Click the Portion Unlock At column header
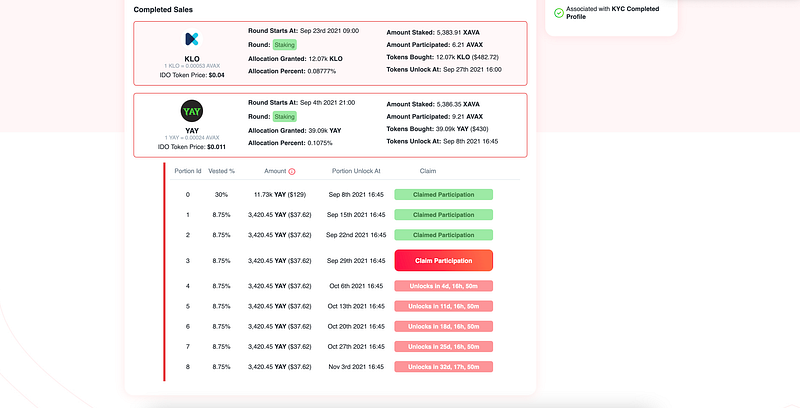The width and height of the screenshot is (800, 408). 356,171
